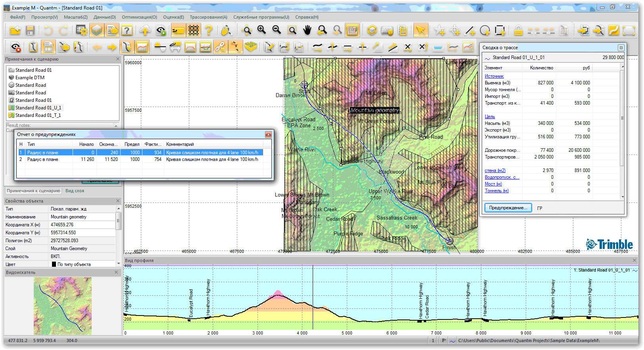Screen dimensions: 644x350
Task: Click the add crosshair target icon
Action: (455, 30)
